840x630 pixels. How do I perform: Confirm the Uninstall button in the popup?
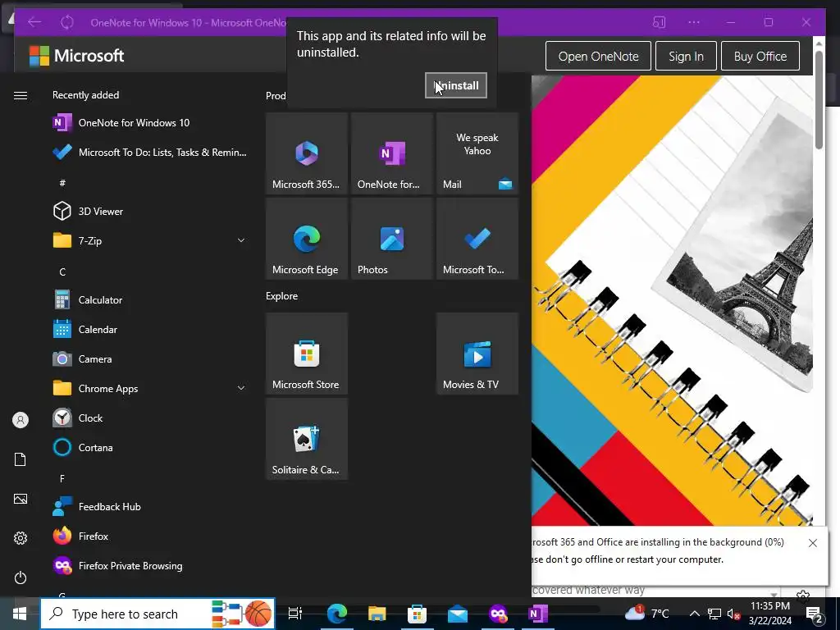click(x=455, y=85)
